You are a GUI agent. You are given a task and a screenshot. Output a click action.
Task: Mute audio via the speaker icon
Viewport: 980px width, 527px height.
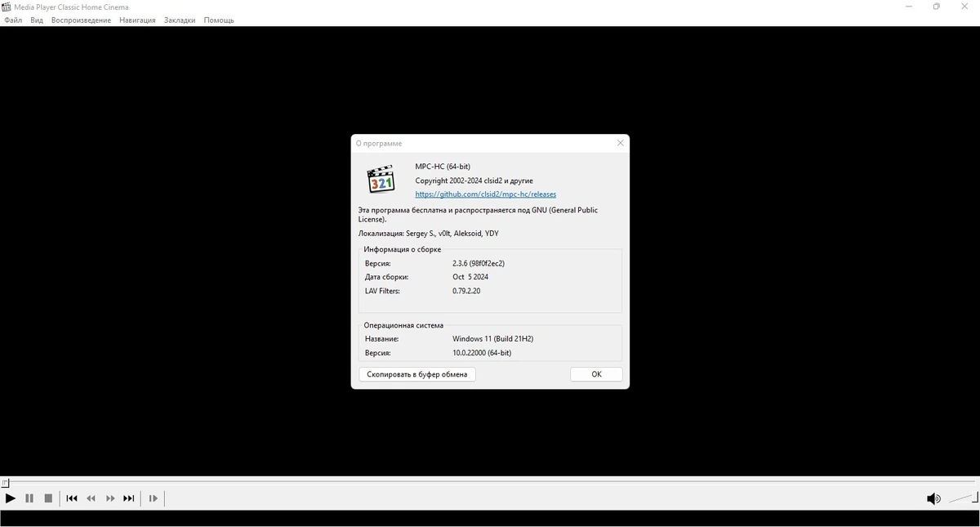click(933, 498)
